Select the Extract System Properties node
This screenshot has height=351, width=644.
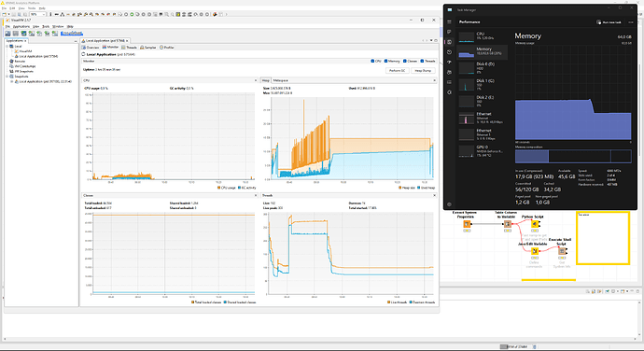pyautogui.click(x=467, y=224)
